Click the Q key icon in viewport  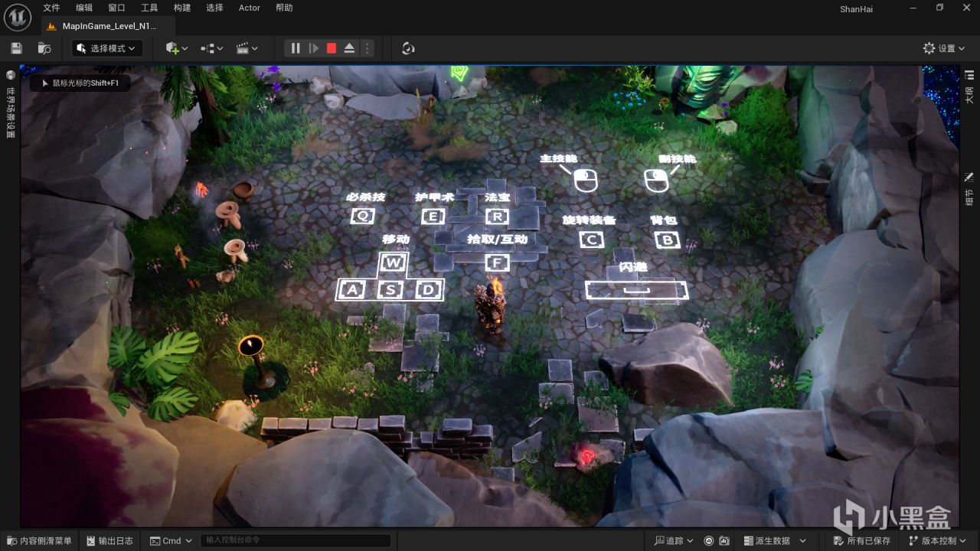(362, 216)
